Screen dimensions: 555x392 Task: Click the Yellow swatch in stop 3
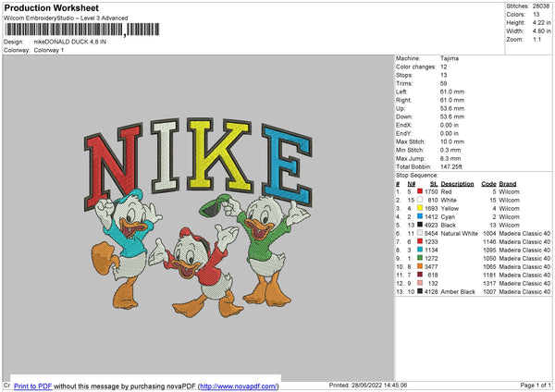click(x=420, y=208)
